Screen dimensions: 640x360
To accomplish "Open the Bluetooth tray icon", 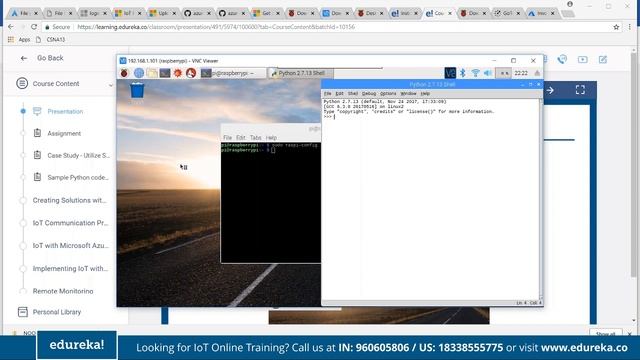I will coord(462,73).
